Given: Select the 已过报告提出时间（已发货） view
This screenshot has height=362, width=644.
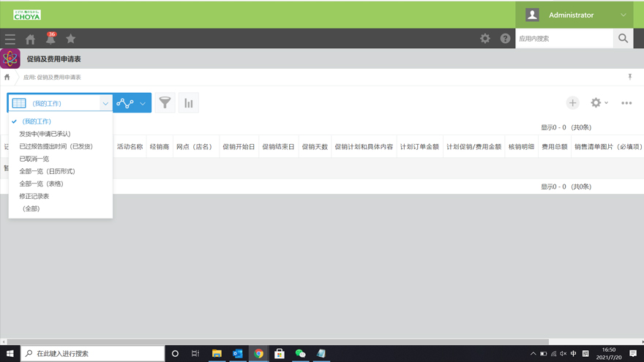Looking at the screenshot, I should pos(60,146).
